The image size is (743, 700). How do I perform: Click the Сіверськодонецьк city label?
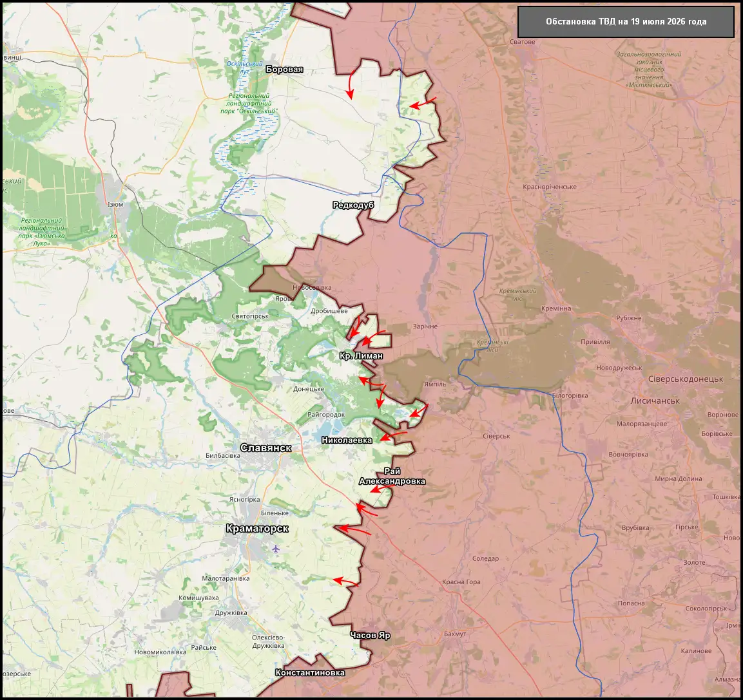click(686, 379)
